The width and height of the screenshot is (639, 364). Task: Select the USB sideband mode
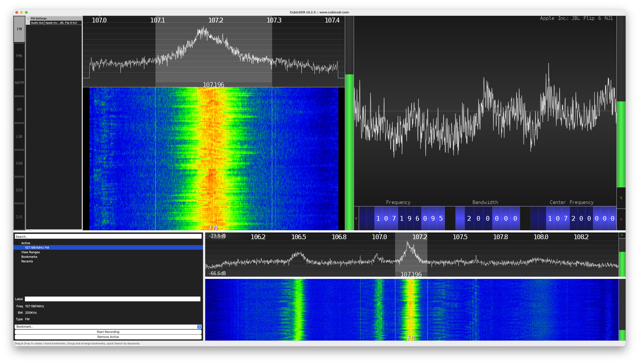click(x=19, y=163)
